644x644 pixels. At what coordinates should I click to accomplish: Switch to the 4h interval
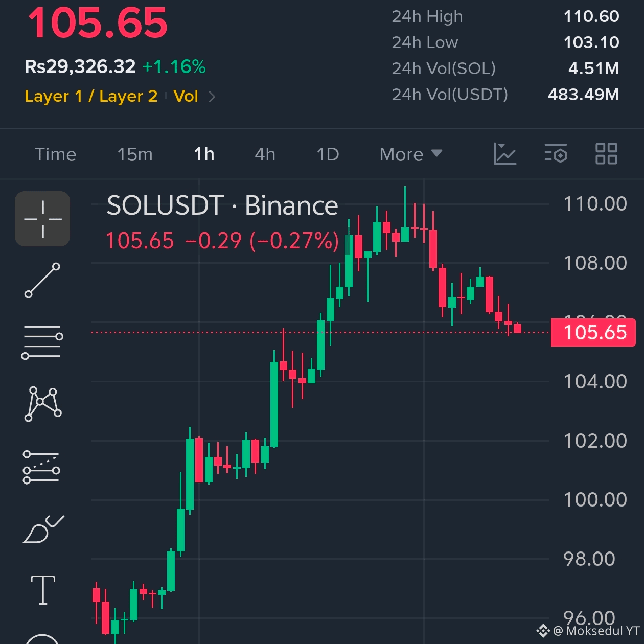pyautogui.click(x=265, y=154)
